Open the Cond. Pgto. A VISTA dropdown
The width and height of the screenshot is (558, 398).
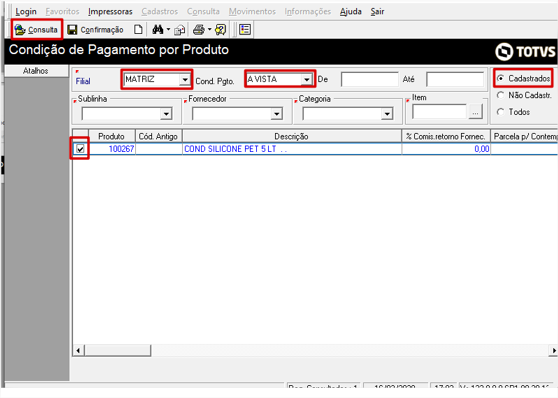click(306, 79)
